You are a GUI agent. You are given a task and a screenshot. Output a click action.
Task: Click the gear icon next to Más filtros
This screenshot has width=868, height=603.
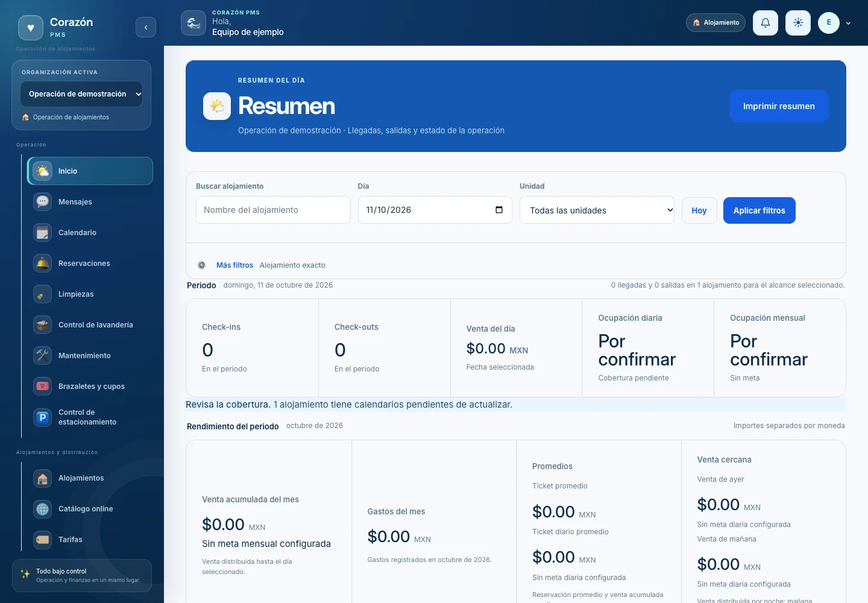pos(201,265)
